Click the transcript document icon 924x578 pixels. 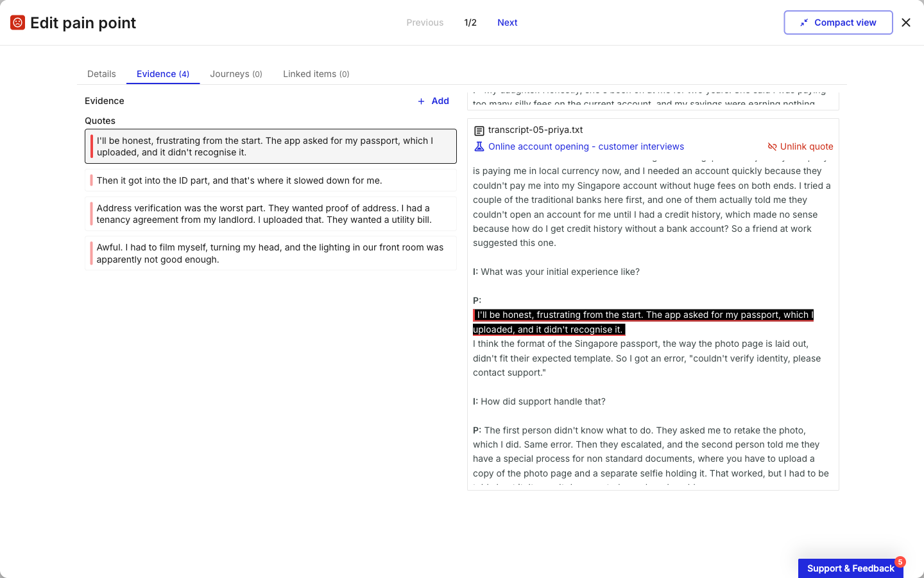click(479, 130)
